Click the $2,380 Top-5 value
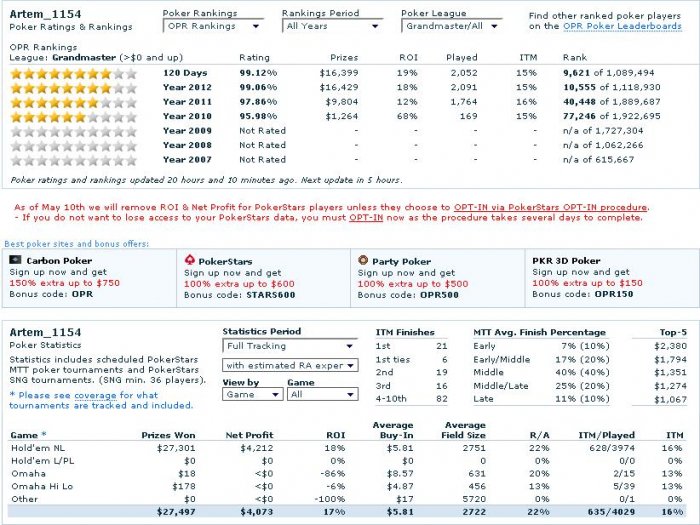Screen dimensions: 700x525 tap(671, 346)
